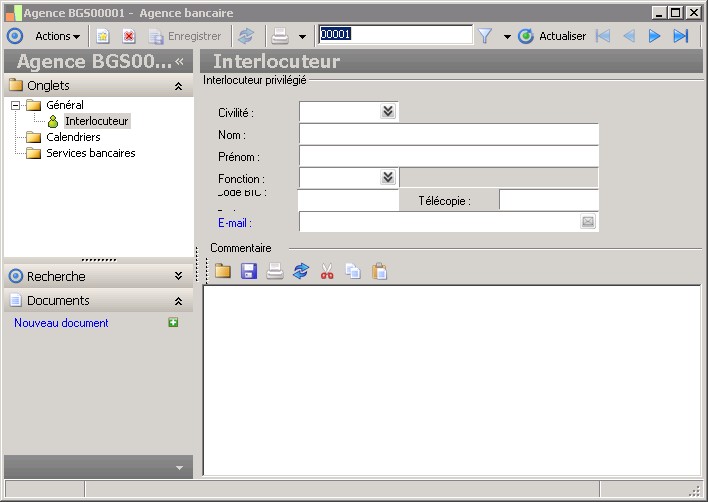The height and width of the screenshot is (502, 708).
Task: Click the Nouveau document link
Action: click(61, 323)
